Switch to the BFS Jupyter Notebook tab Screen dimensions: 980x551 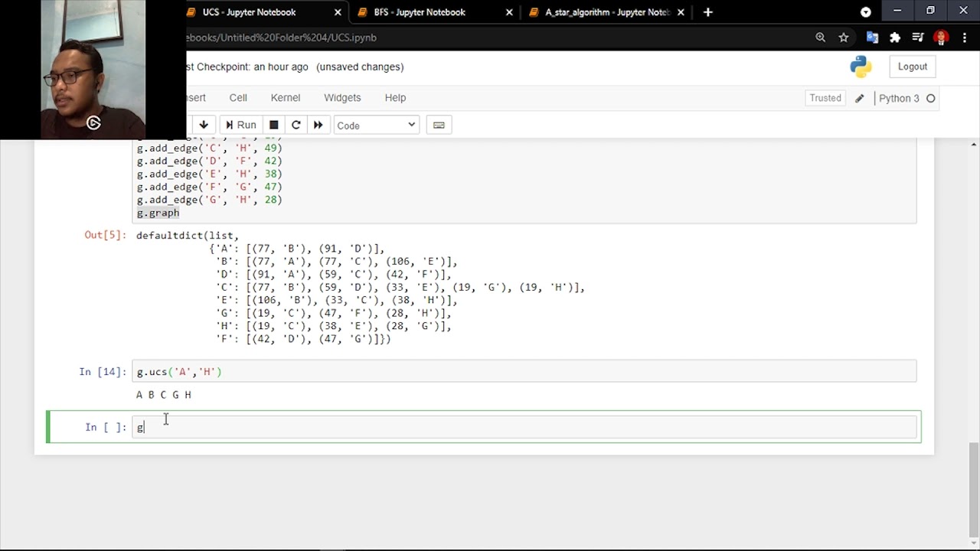coord(420,12)
